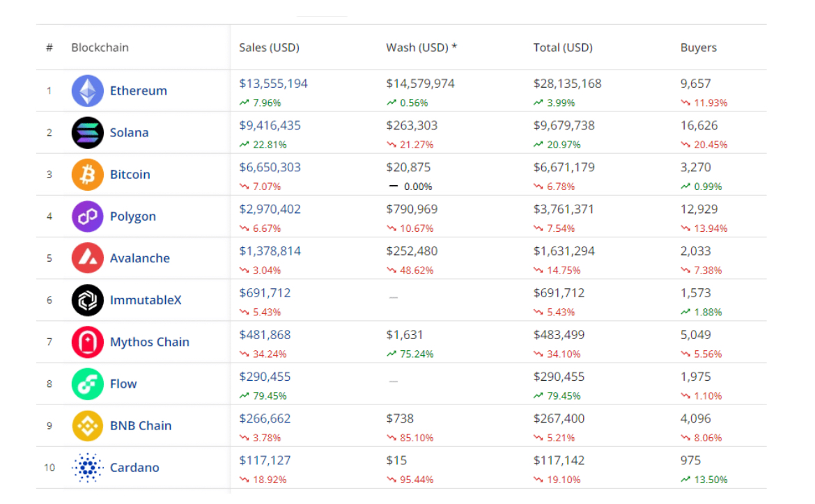Open the BNB Chain blockchain link
This screenshot has height=504, width=815.
141,426
